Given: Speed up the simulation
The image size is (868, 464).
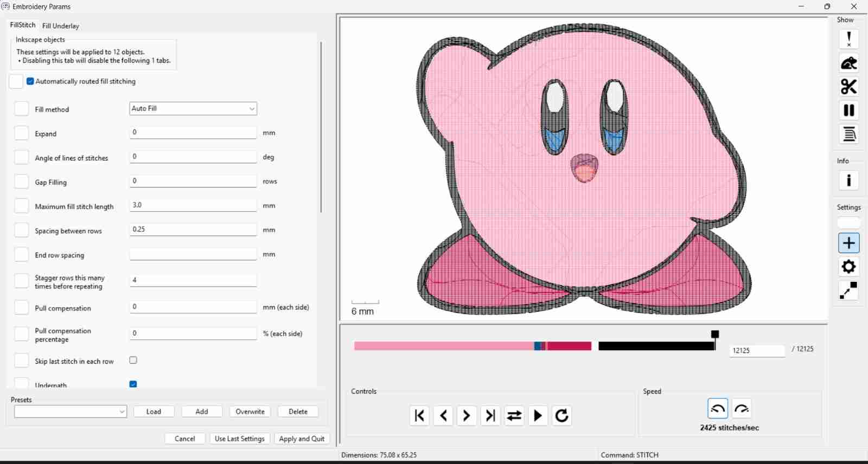Looking at the screenshot, I should tap(742, 409).
